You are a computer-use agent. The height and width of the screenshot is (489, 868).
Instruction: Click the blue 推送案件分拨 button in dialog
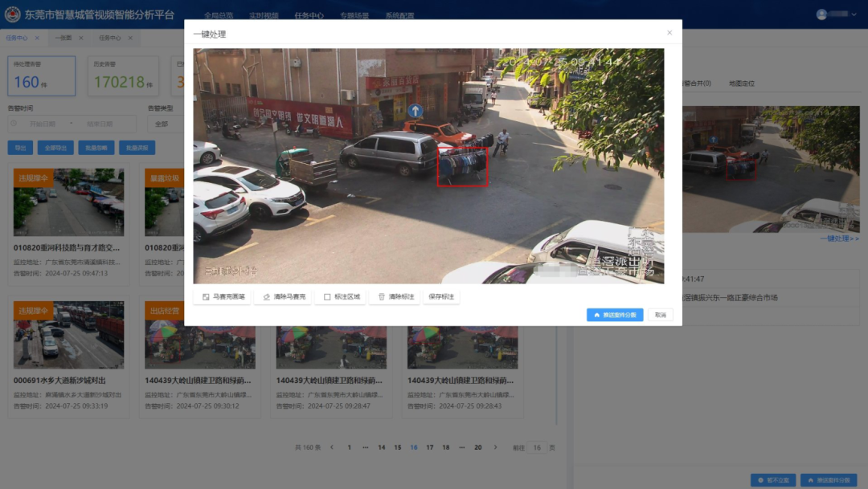click(x=615, y=315)
